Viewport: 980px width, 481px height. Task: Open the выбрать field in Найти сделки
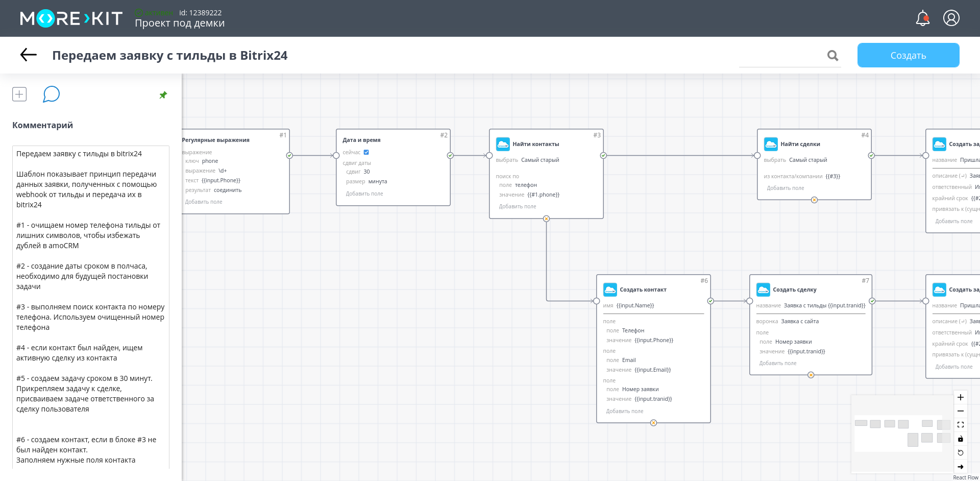[807, 160]
